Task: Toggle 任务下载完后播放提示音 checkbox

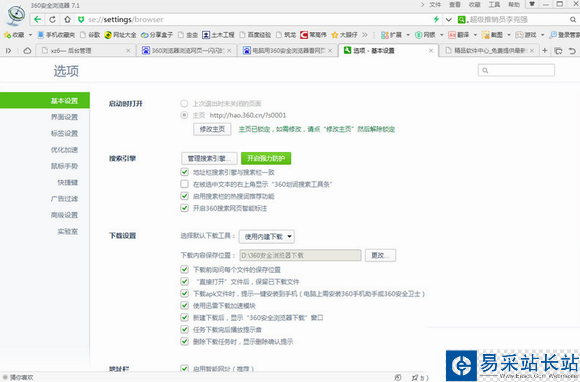Action: (x=184, y=329)
